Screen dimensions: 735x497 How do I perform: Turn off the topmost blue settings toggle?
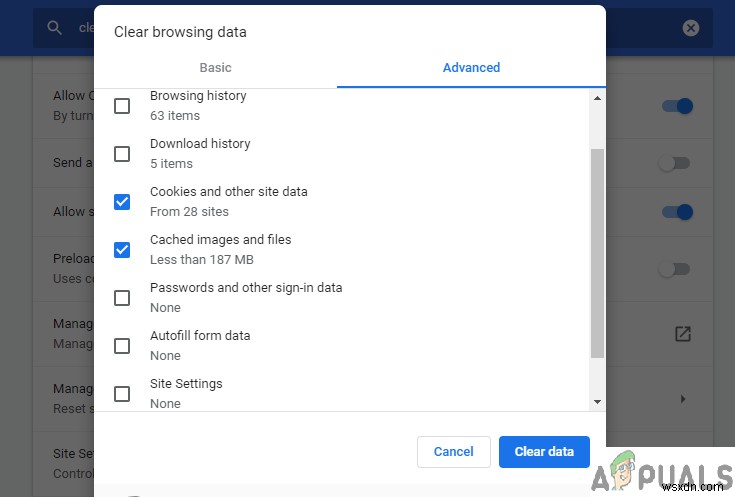click(676, 106)
